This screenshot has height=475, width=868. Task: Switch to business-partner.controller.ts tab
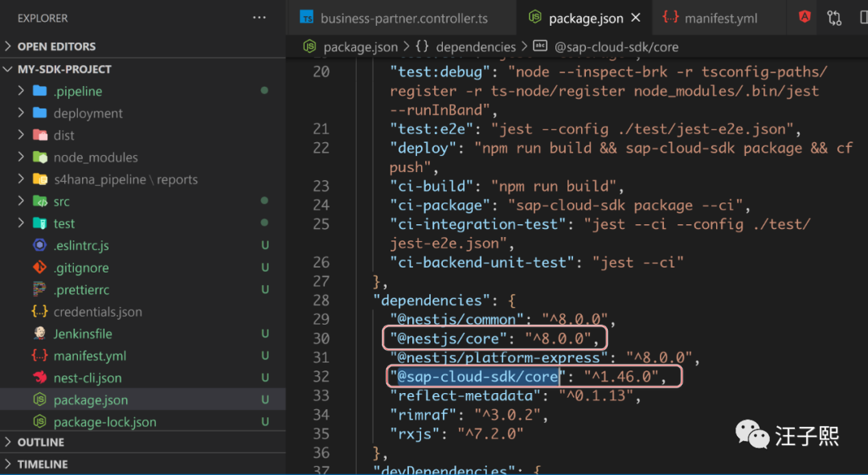click(x=403, y=18)
